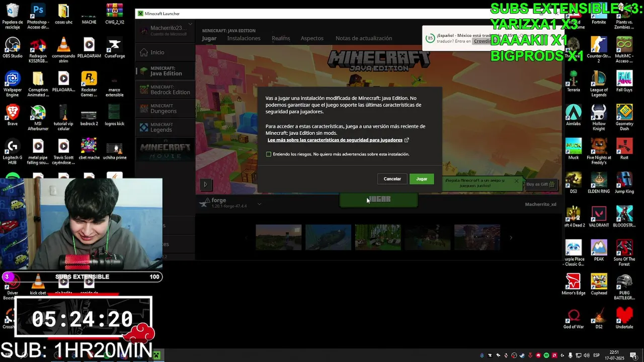Open the first world screenshot thumbnail

pyautogui.click(x=279, y=237)
